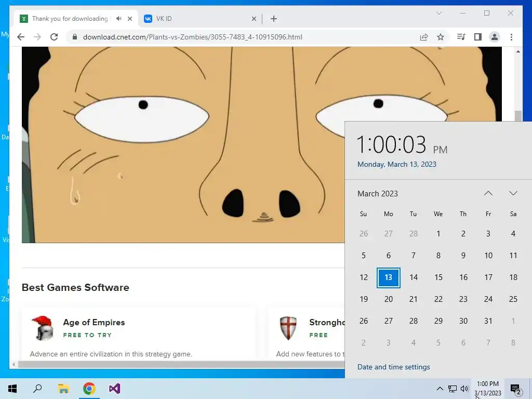
Task: Open Stronghold software link
Action: click(x=327, y=322)
